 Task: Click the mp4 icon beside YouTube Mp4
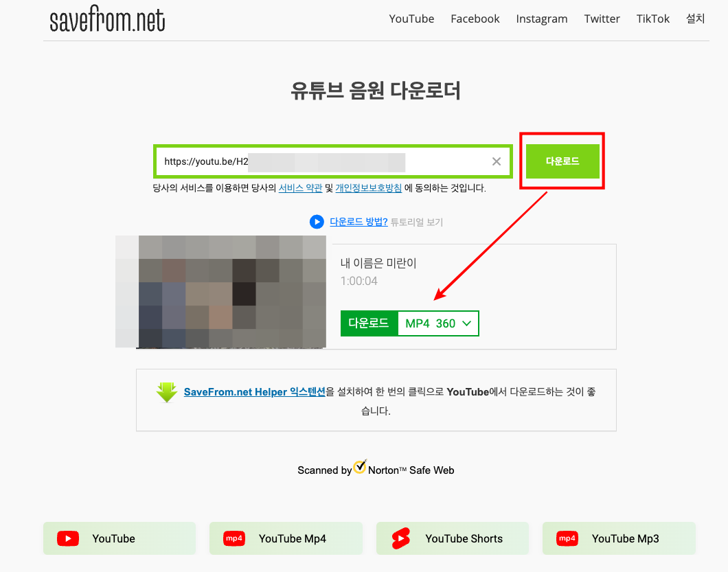point(234,538)
